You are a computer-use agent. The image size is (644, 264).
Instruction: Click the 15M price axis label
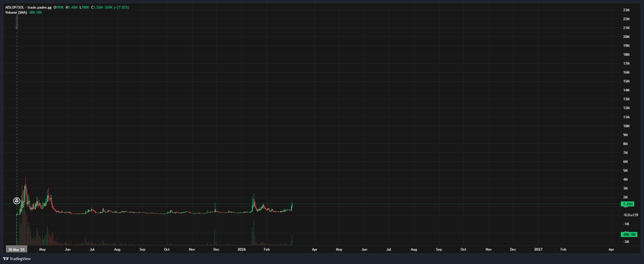(x=626, y=81)
